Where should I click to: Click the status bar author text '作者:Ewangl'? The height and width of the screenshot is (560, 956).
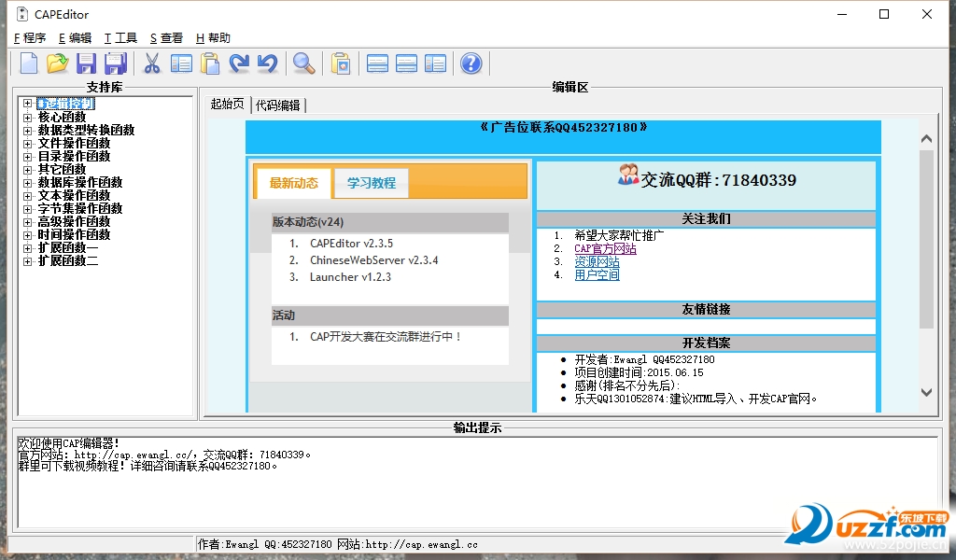point(228,544)
